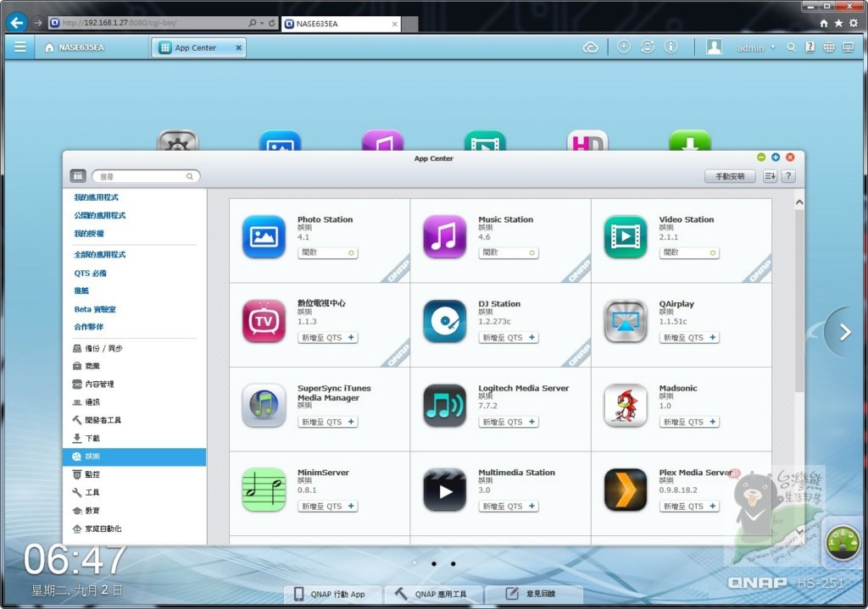The width and height of the screenshot is (868, 609).
Task: Select 公開的應用程式 in the sidebar
Action: [100, 216]
